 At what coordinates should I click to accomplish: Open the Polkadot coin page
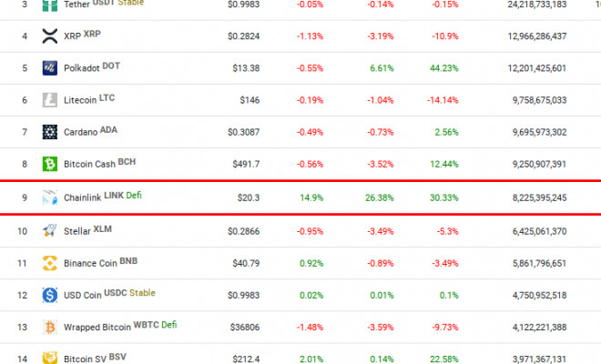tap(81, 68)
